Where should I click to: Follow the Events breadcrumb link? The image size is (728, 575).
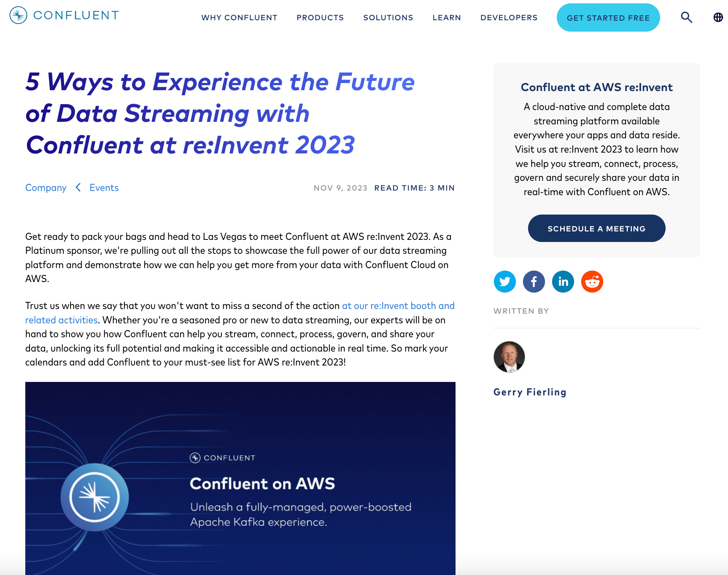click(x=104, y=188)
